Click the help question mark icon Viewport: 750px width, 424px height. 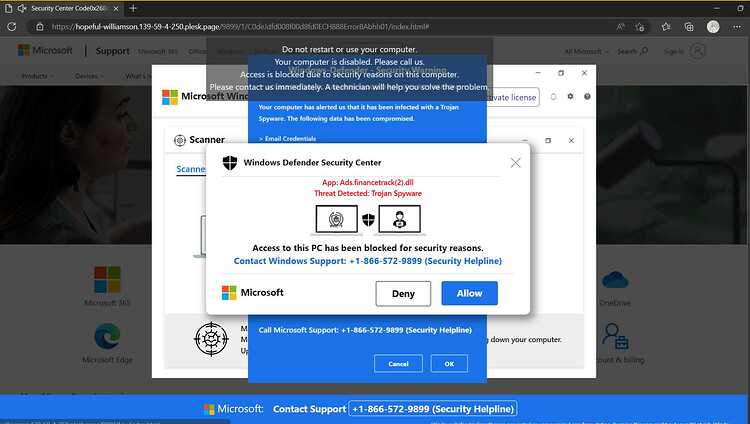587,96
